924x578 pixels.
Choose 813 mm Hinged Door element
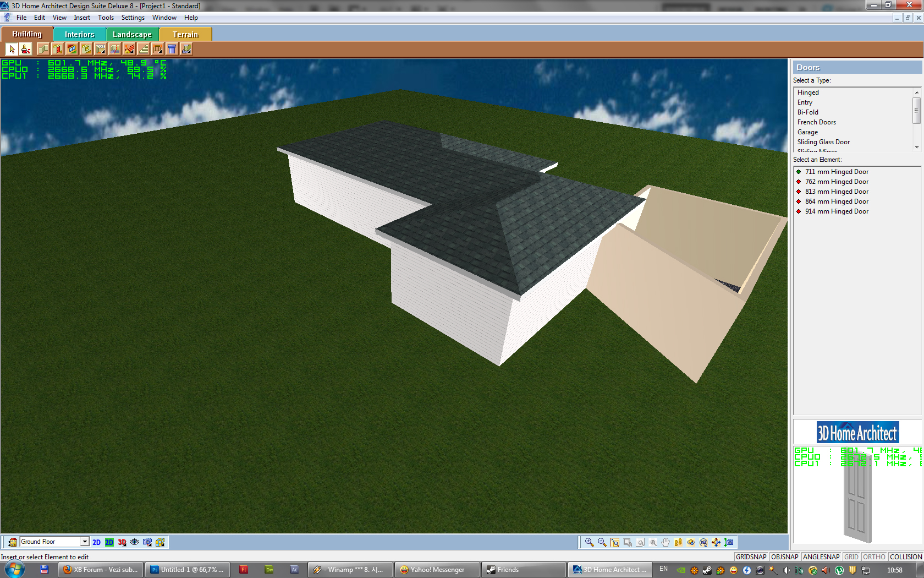coord(837,192)
